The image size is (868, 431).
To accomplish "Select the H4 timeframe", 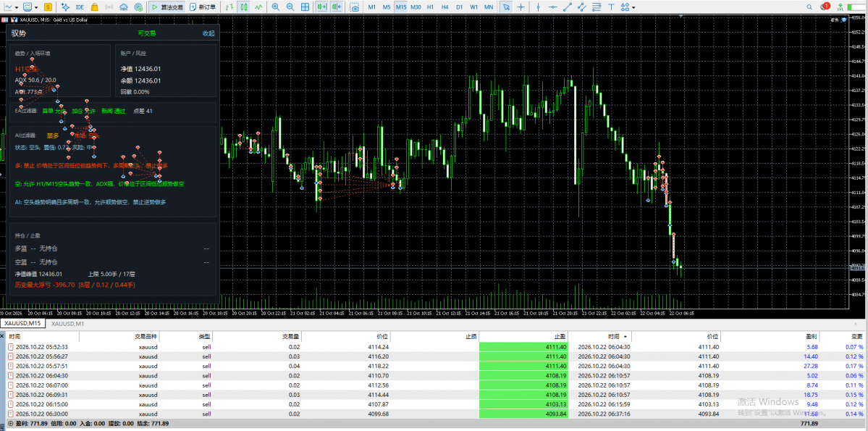I will [x=444, y=7].
